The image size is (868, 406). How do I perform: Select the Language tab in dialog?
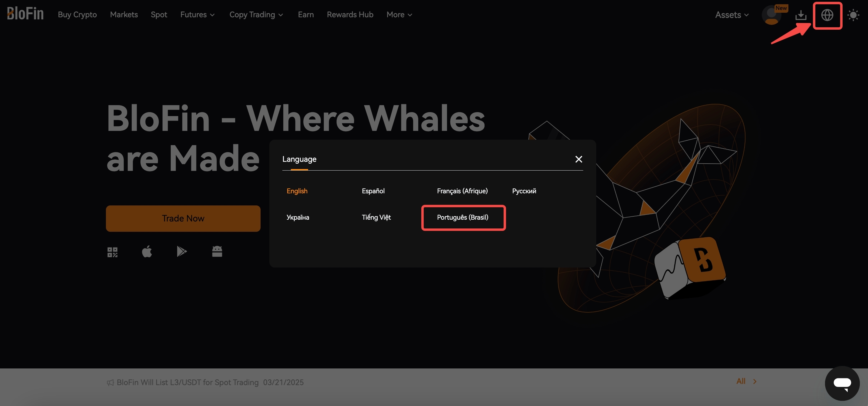[x=299, y=159]
